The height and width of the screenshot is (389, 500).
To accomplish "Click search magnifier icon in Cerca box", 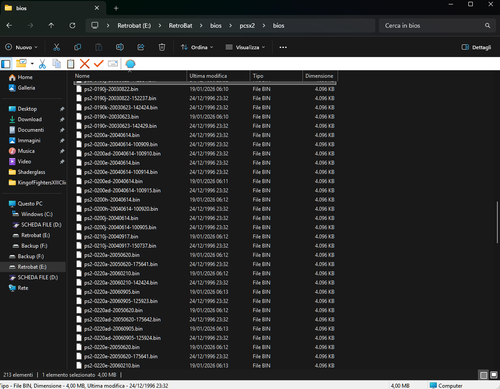I will point(487,26).
